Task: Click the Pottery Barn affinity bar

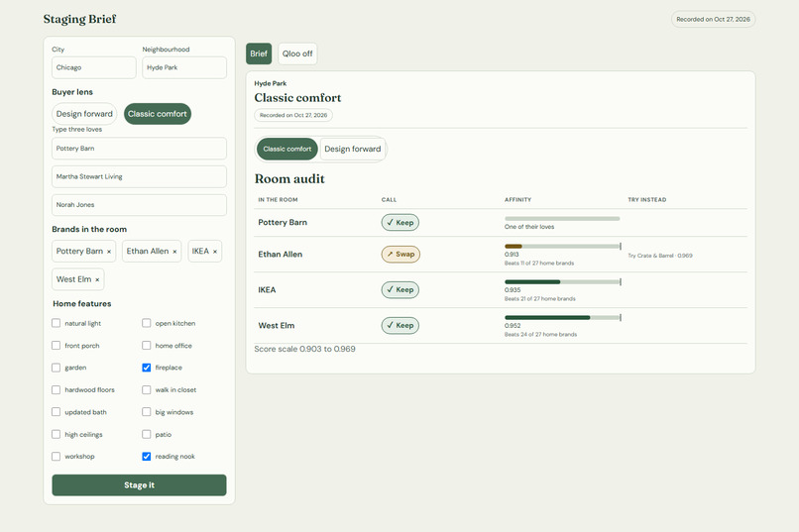Action: pyautogui.click(x=562, y=218)
